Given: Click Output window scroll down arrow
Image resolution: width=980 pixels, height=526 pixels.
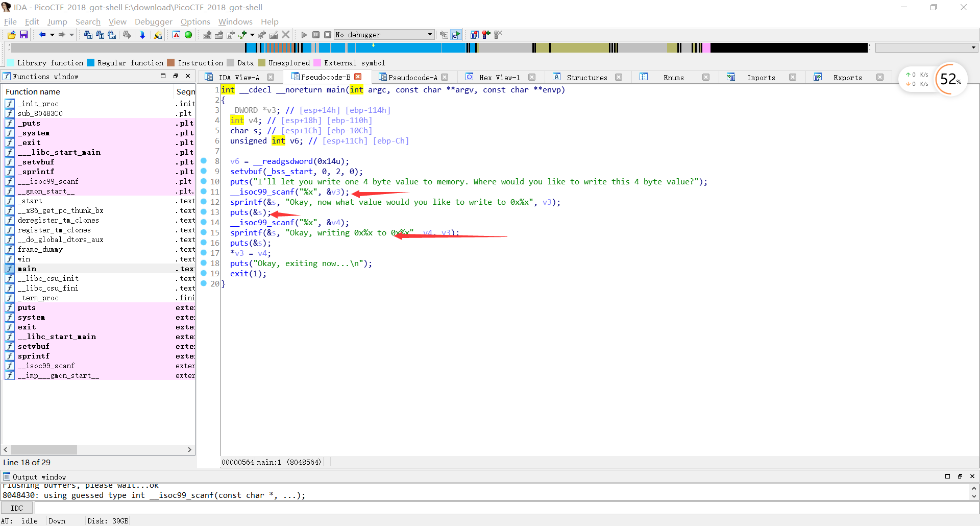Looking at the screenshot, I should point(974,496).
